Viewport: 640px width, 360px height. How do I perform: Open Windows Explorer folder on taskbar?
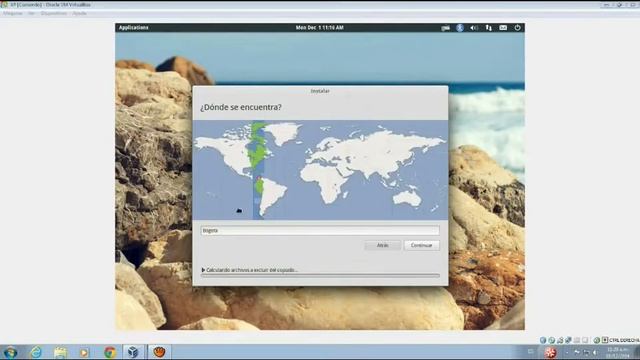[60, 352]
